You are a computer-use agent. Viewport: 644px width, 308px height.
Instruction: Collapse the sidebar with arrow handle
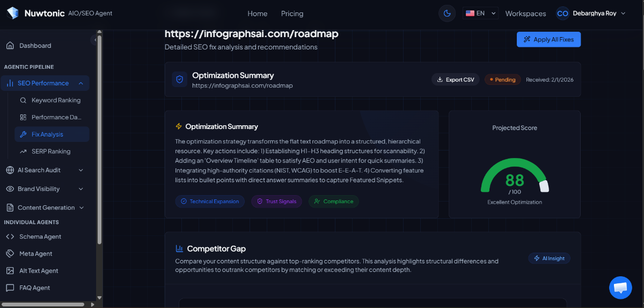coord(95,40)
